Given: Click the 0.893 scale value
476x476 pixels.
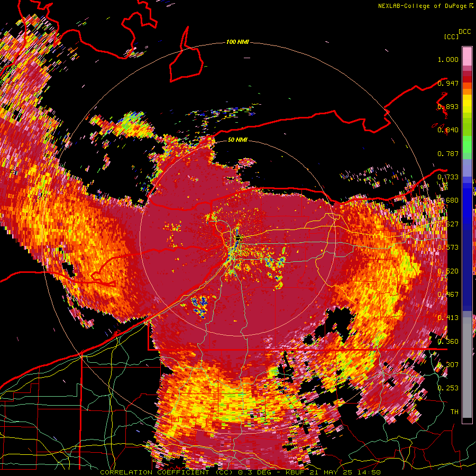Looking at the screenshot, I should pos(448,106).
